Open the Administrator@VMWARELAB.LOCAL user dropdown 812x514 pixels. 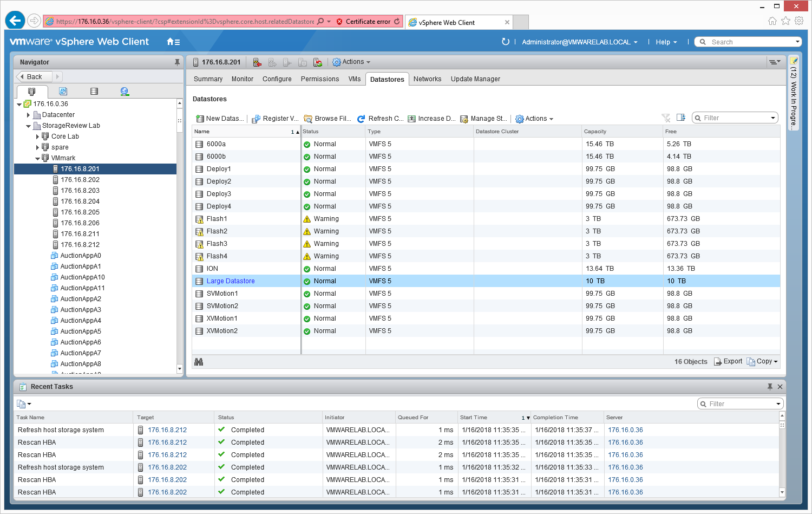[x=580, y=42]
